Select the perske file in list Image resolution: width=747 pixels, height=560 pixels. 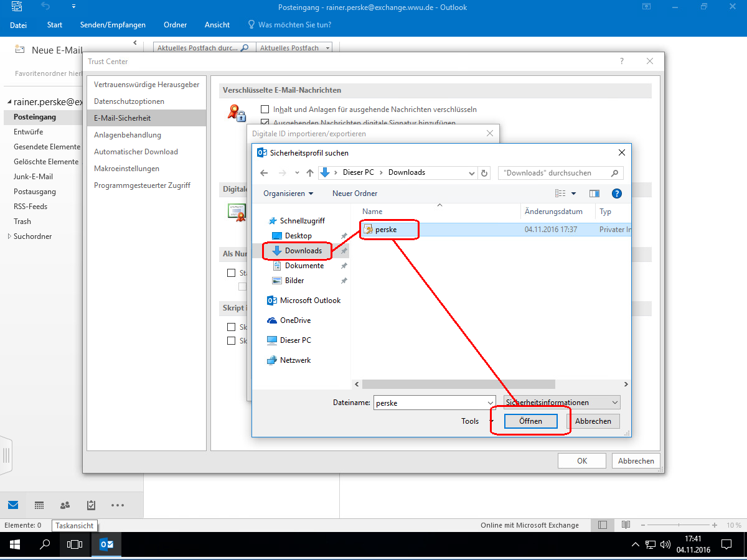point(386,230)
